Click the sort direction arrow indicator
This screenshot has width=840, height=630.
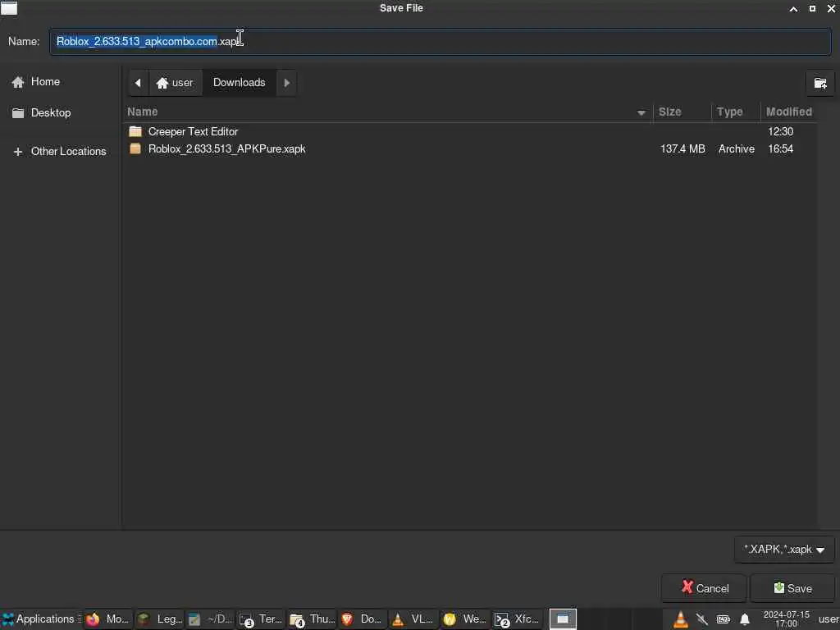tap(641, 112)
